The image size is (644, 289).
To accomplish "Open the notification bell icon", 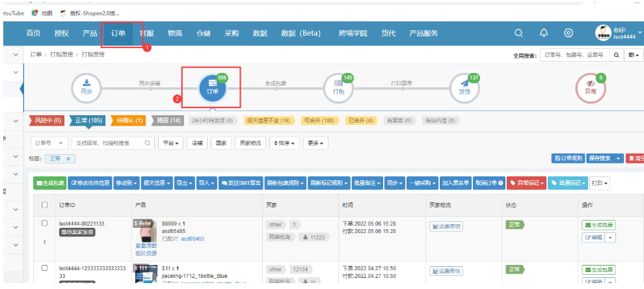I will (x=544, y=33).
